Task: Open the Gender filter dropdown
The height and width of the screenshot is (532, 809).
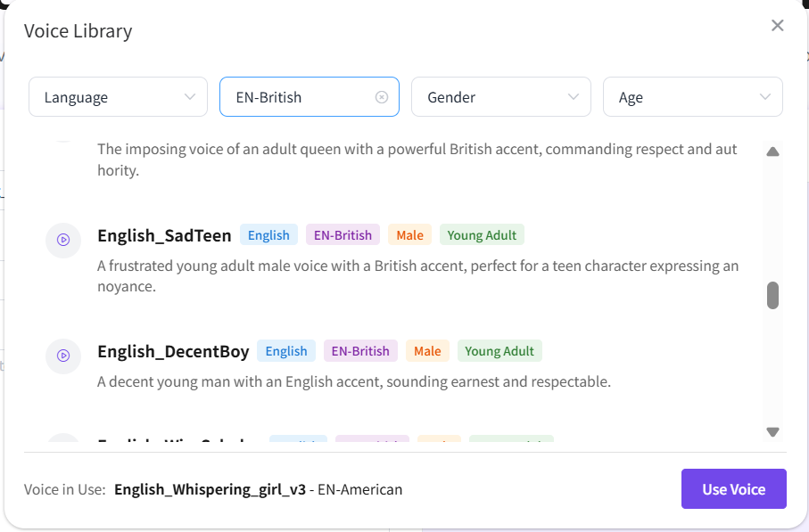Action: (x=500, y=97)
